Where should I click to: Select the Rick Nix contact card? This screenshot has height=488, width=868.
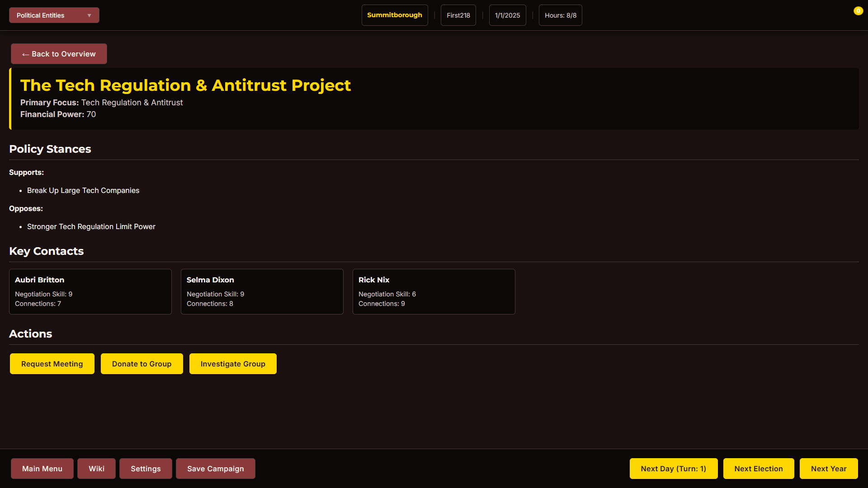click(434, 291)
